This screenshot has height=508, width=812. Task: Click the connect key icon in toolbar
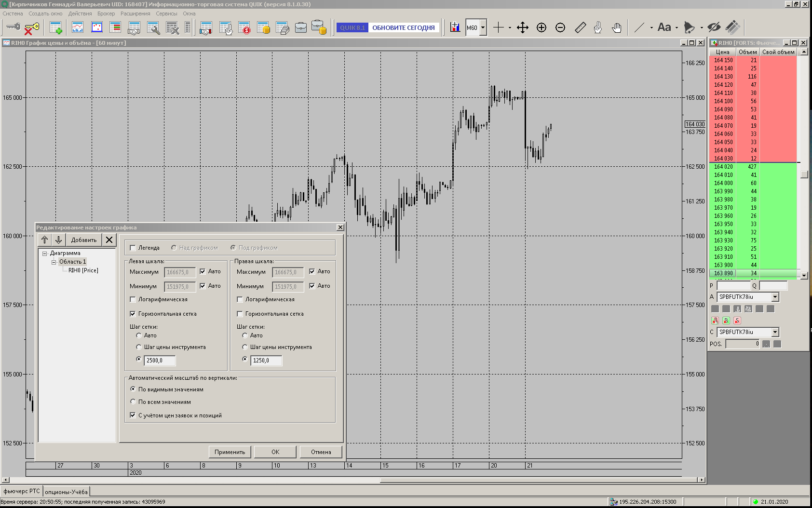tap(13, 27)
